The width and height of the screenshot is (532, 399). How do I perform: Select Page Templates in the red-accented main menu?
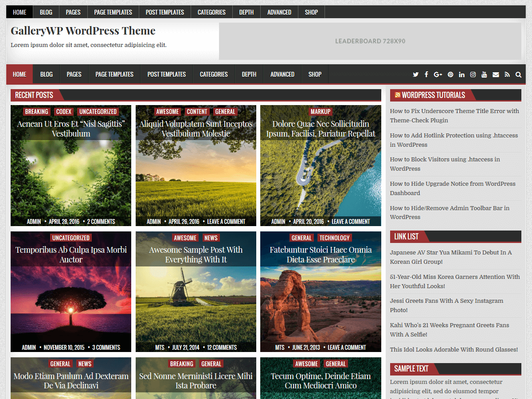tap(114, 74)
